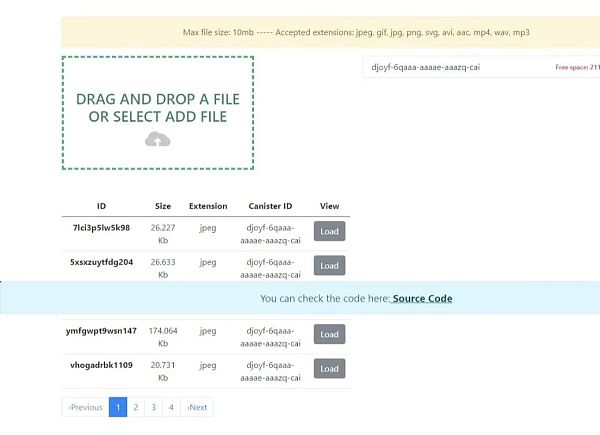Image resolution: width=600 pixels, height=435 pixels.
Task: Open the Source Code link
Action: point(421,298)
